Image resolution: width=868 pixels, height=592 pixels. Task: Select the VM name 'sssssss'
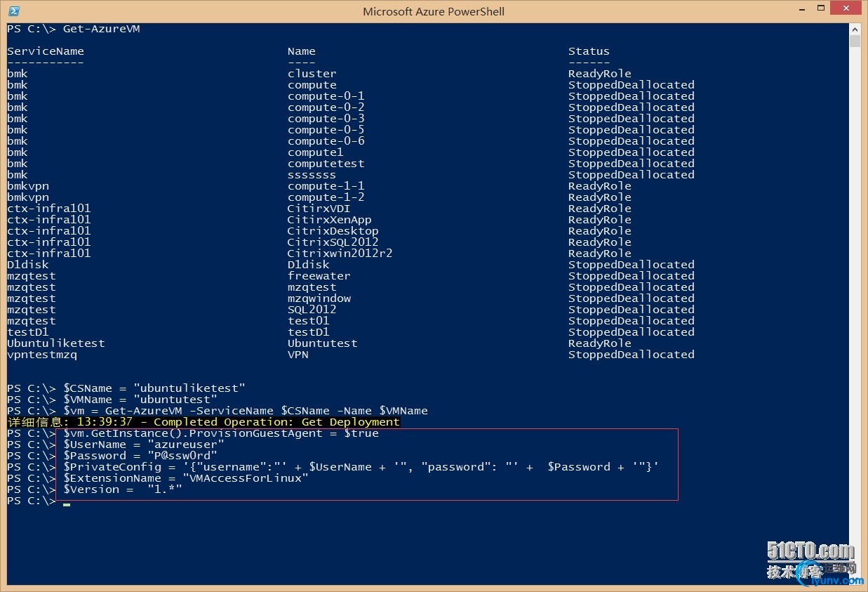(x=312, y=175)
